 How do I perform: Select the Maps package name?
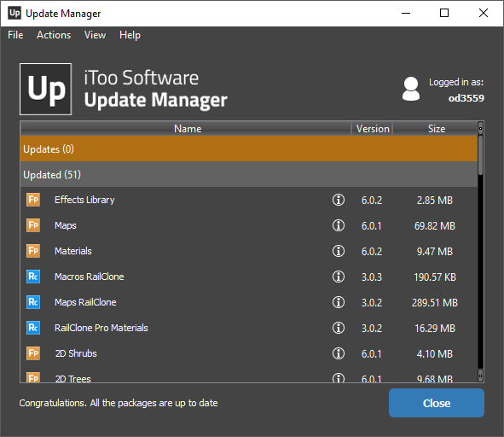pos(66,225)
